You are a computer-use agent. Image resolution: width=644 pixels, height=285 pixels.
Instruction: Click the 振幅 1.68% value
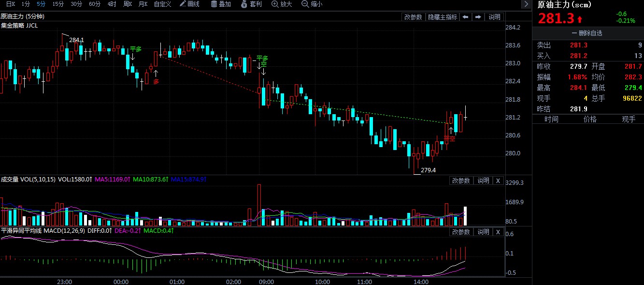click(577, 77)
